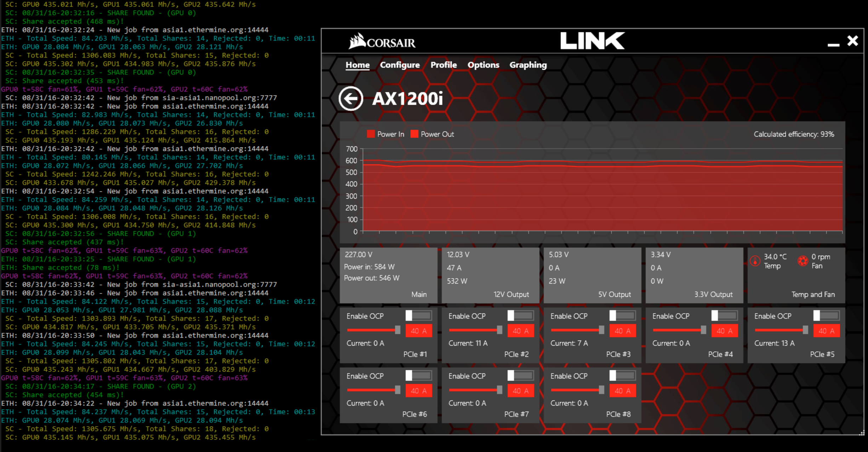The image size is (868, 452).
Task: Toggle Enable OCP for PCIe #4
Action: 725,315
